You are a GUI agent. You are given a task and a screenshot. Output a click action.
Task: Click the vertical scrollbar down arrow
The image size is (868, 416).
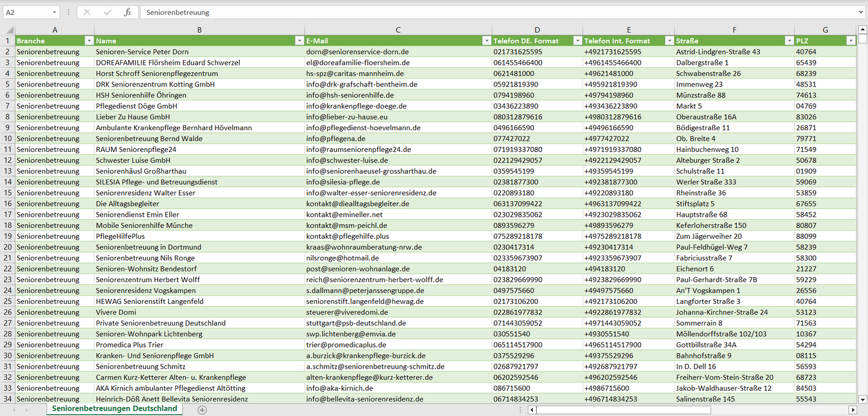[x=863, y=399]
